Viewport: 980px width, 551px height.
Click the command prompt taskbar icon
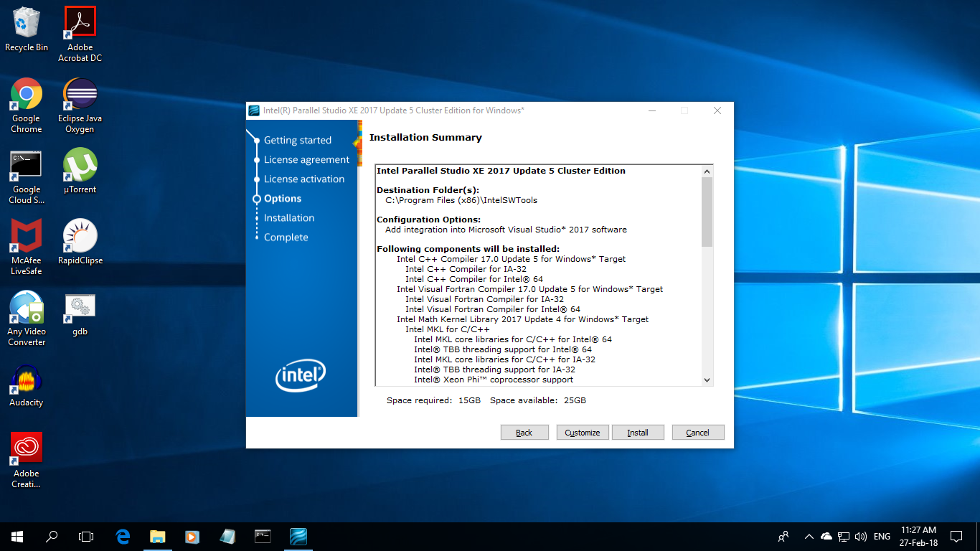263,536
